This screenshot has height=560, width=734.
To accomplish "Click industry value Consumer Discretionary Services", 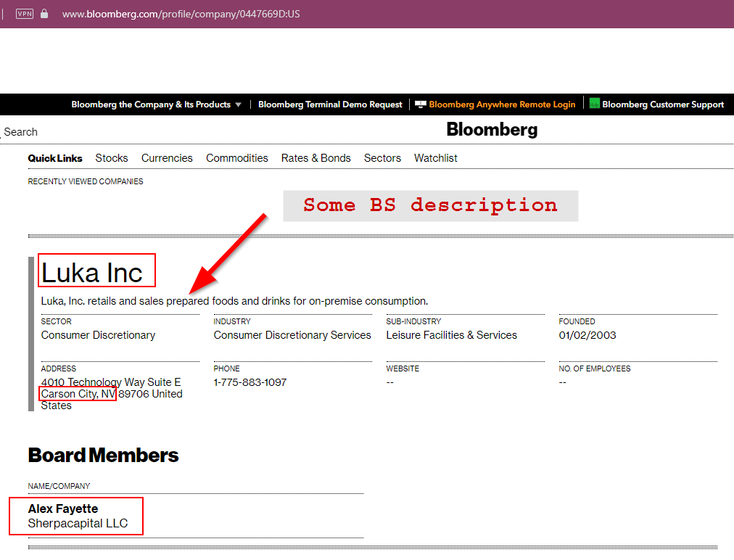I will point(292,335).
